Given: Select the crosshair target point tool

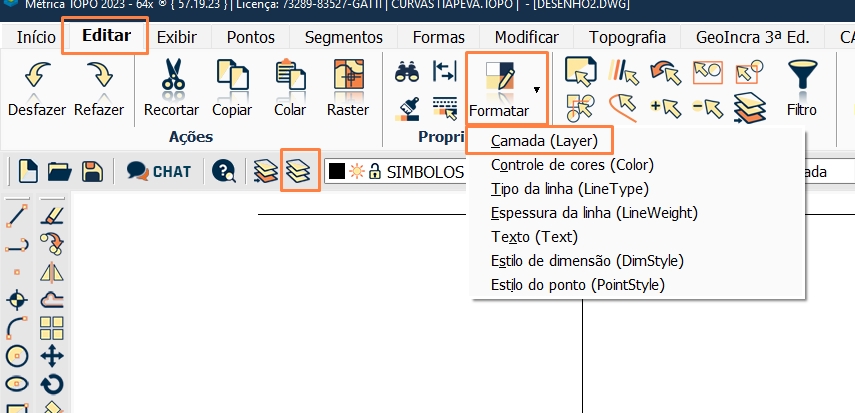Looking at the screenshot, I should coord(17,300).
